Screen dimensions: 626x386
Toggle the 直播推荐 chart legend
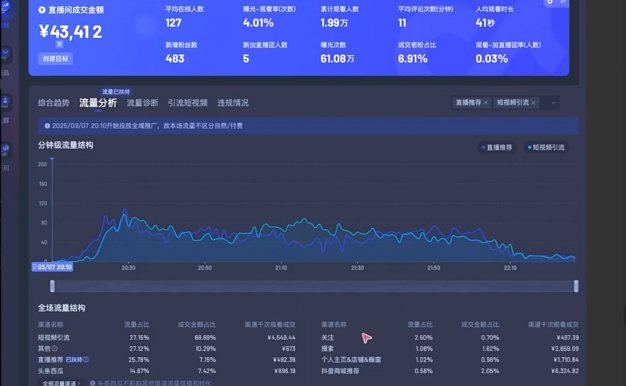tap(496, 147)
